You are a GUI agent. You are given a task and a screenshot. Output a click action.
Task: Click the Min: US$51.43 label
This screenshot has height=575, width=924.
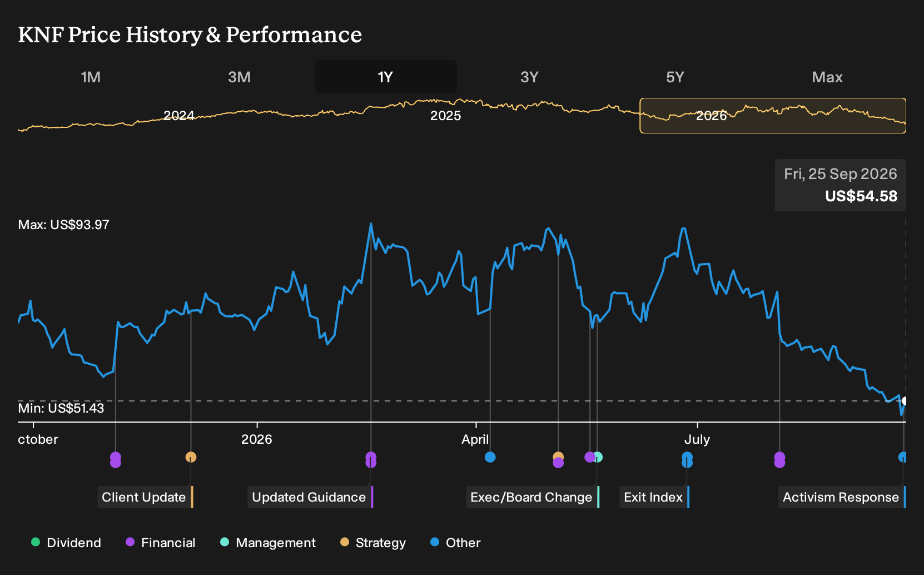61,408
